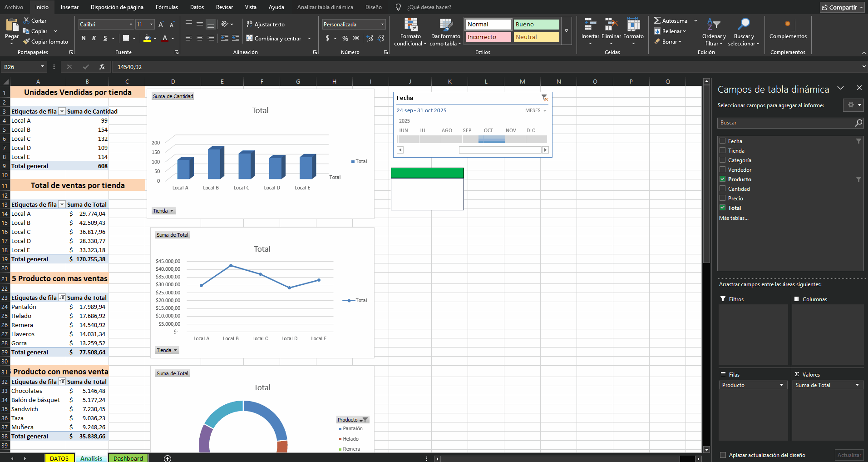
Task: Click the increase decimals icon
Action: (x=370, y=38)
